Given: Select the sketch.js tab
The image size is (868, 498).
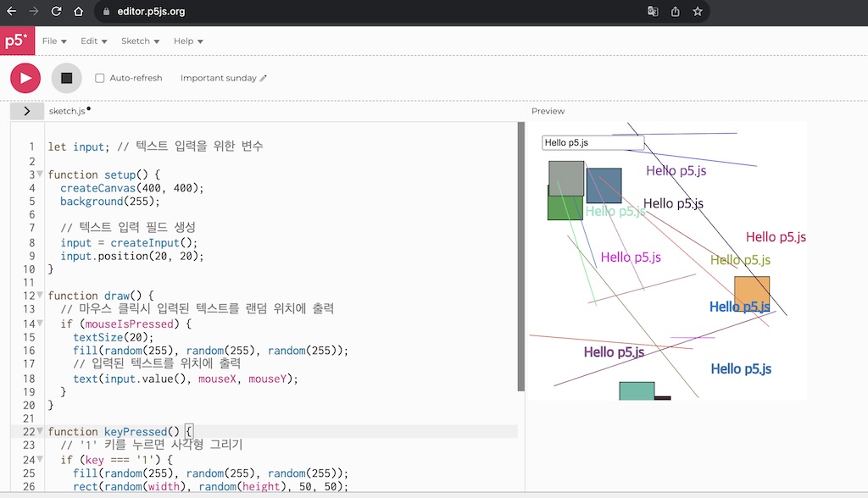Looking at the screenshot, I should [x=67, y=110].
